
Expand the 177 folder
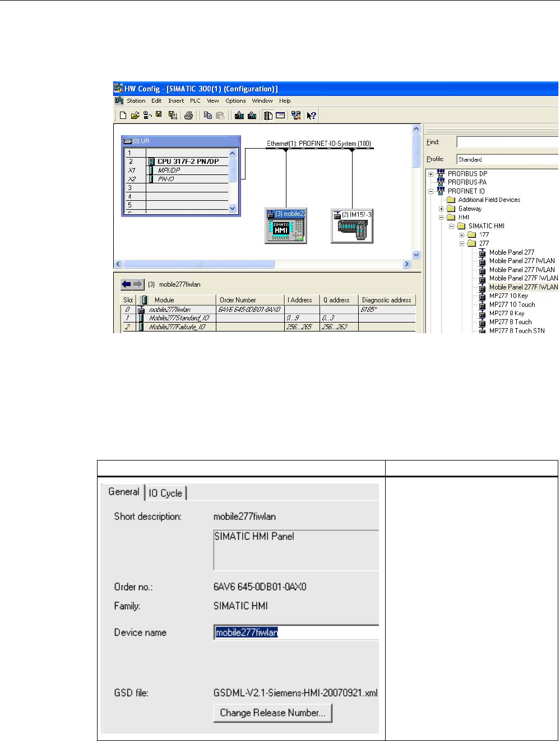point(462,235)
